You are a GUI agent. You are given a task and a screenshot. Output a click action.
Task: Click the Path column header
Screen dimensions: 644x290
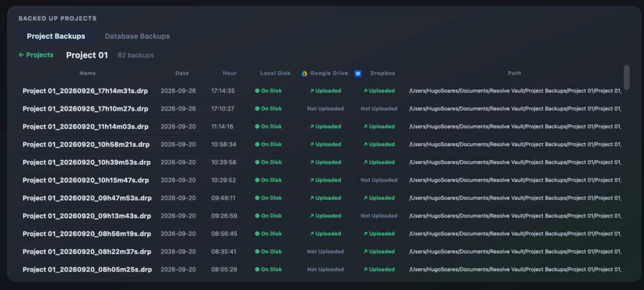(514, 73)
